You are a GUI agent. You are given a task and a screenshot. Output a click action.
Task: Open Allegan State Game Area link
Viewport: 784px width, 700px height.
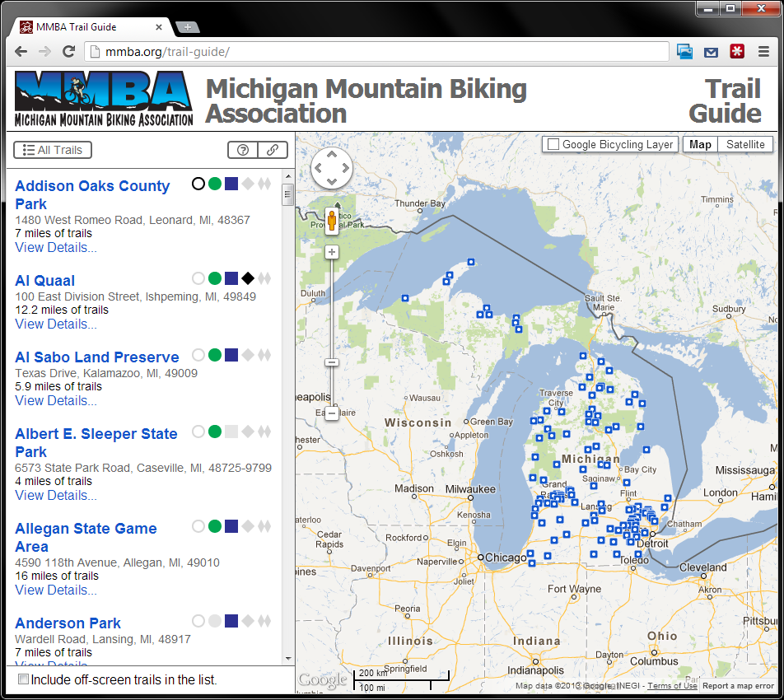86,537
